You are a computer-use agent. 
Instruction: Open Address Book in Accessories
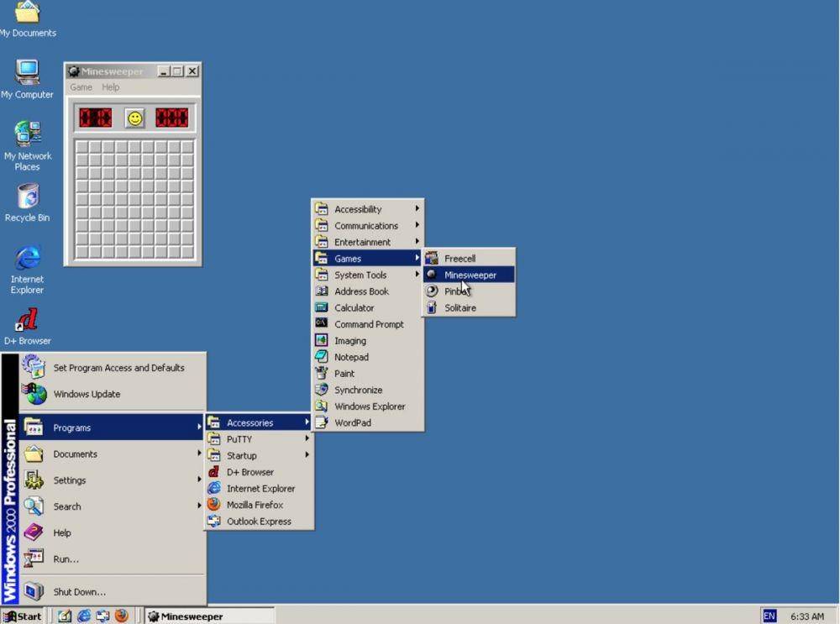tap(368, 291)
